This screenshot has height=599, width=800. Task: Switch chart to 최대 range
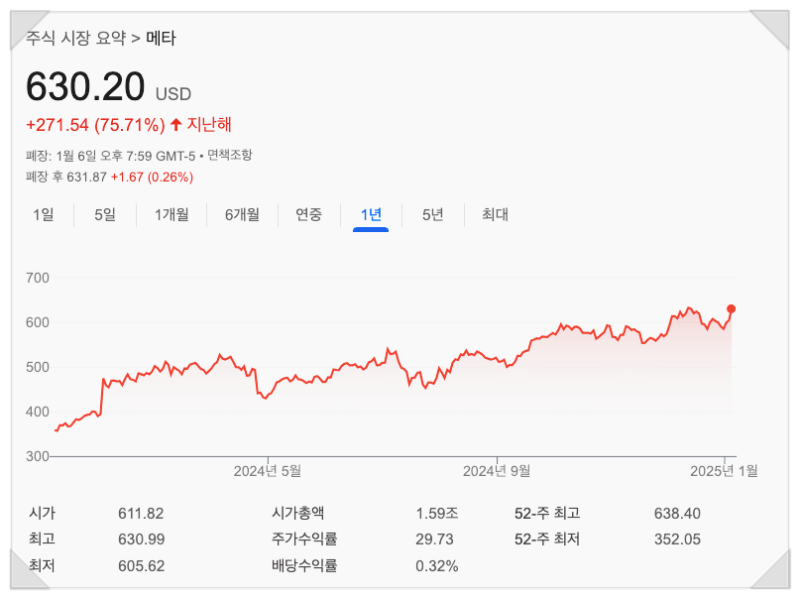coord(495,214)
